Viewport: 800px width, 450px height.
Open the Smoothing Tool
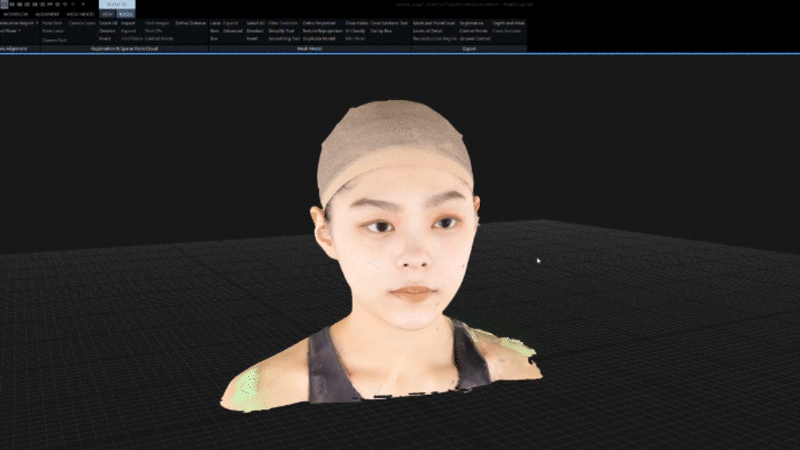click(x=284, y=39)
